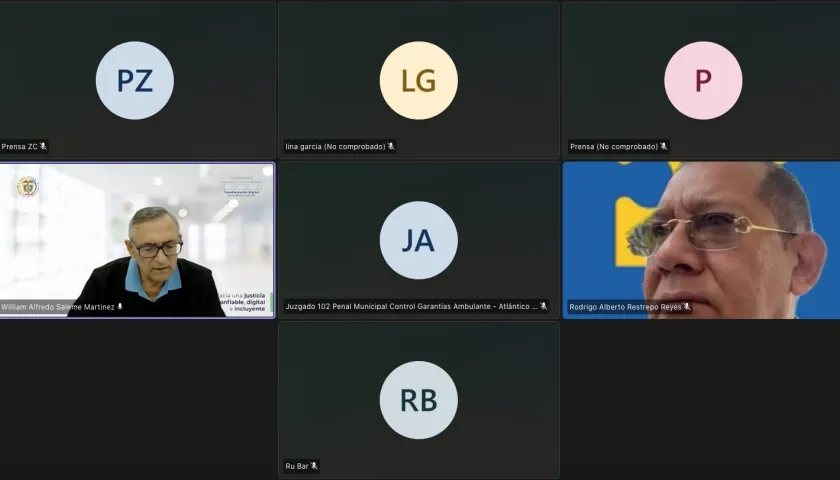The height and width of the screenshot is (480, 840).
Task: Click the muted mic icon beside Ru Bar
Action: (314, 466)
